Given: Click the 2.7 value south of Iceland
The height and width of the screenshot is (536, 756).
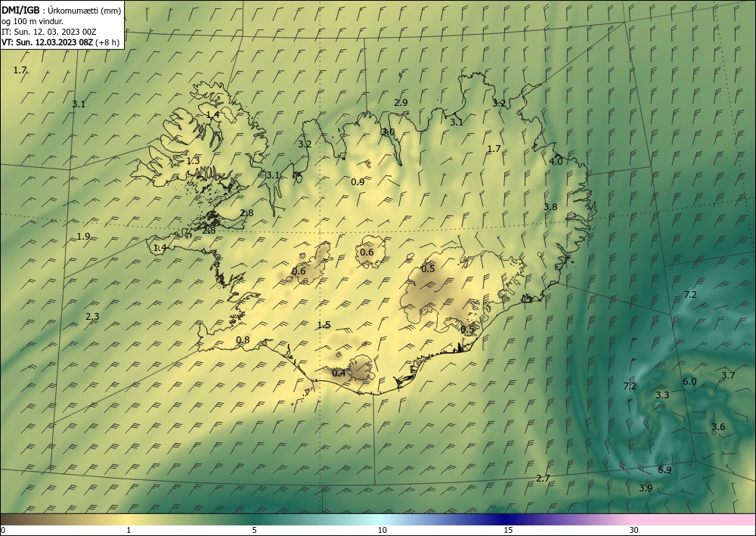Looking at the screenshot, I should pos(543,478).
